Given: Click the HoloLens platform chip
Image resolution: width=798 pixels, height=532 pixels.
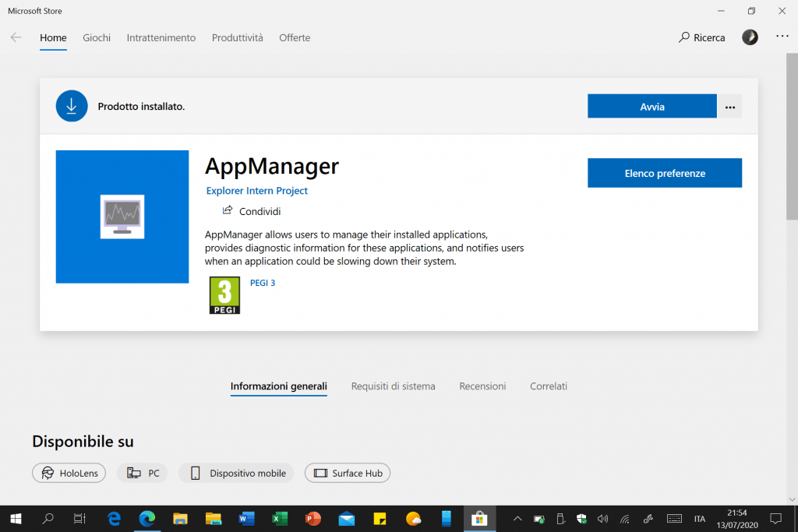Looking at the screenshot, I should coord(69,473).
